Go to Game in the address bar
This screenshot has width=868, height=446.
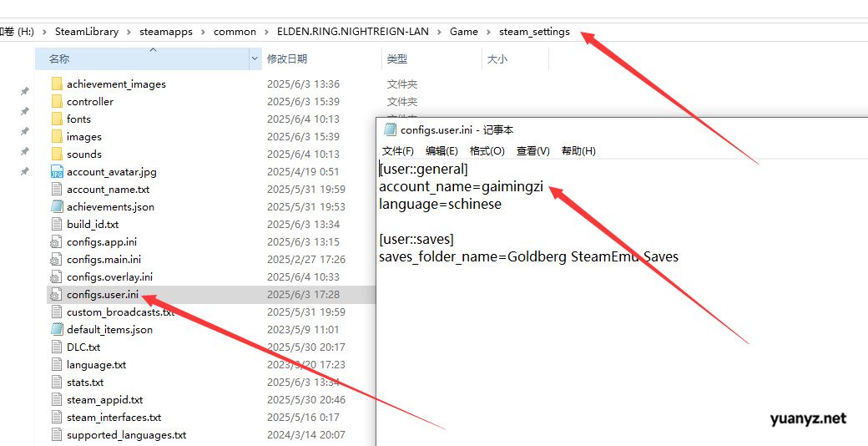tap(464, 32)
